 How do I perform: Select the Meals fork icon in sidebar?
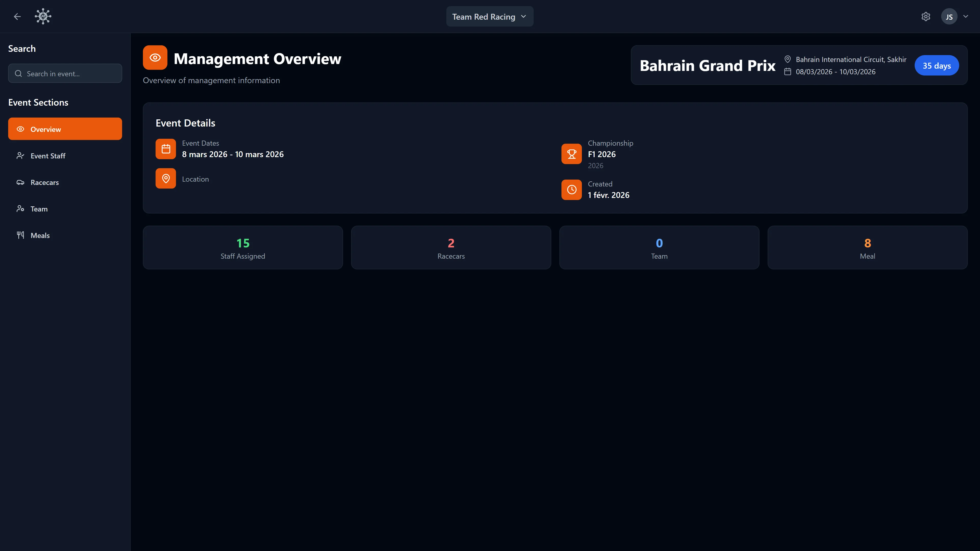click(x=20, y=235)
